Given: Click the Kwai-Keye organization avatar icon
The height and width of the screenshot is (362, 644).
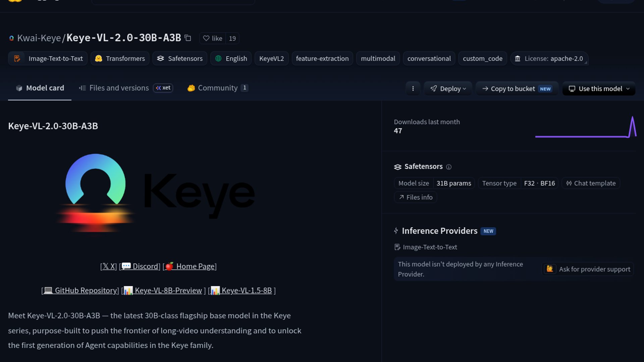Looking at the screenshot, I should click(x=11, y=38).
